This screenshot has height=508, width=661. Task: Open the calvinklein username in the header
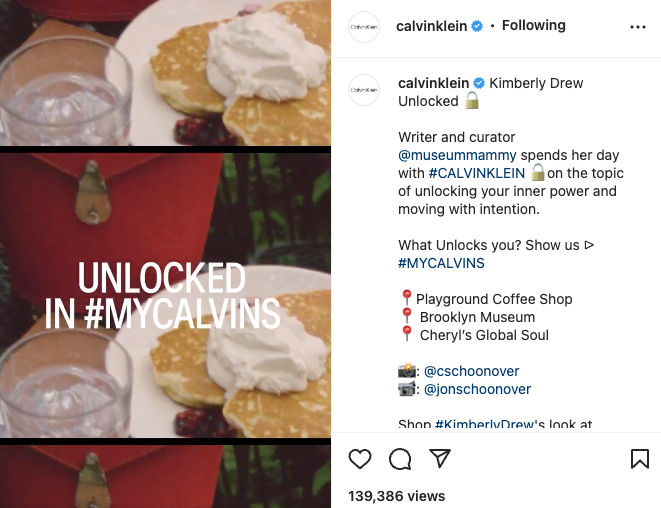click(431, 26)
